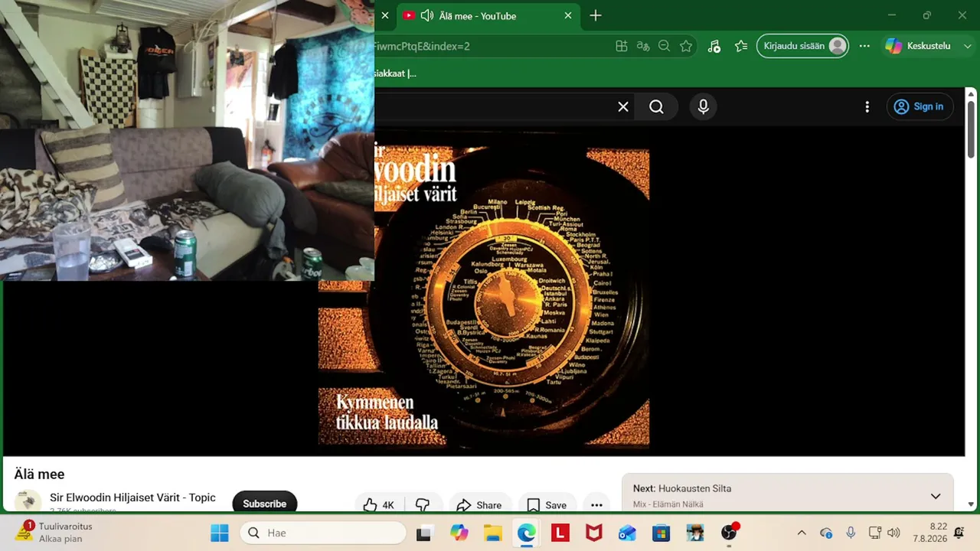The width and height of the screenshot is (980, 551).
Task: Mute the Älä mee YouTube tab audio
Action: pyautogui.click(x=427, y=16)
